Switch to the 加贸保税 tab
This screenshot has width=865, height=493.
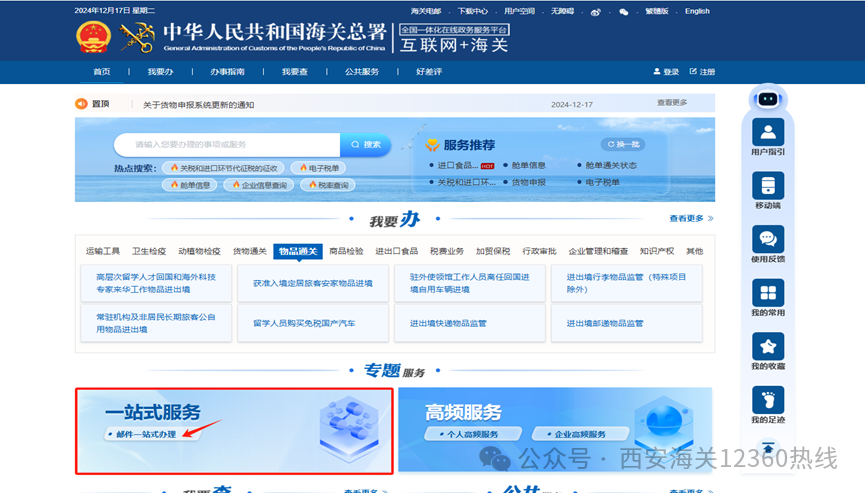(x=493, y=251)
